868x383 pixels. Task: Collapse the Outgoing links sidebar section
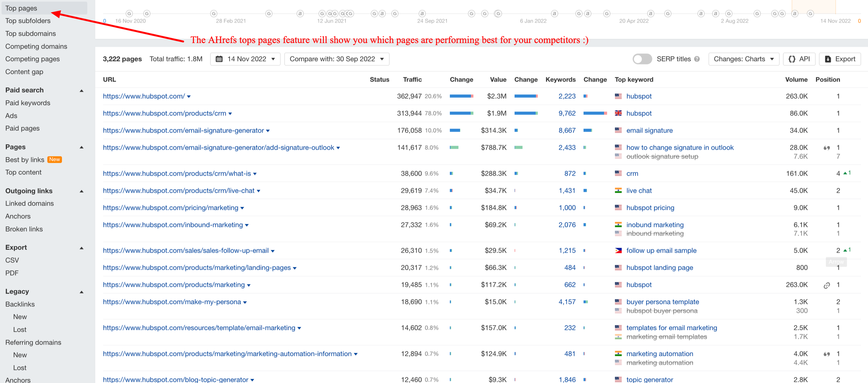[x=82, y=191]
